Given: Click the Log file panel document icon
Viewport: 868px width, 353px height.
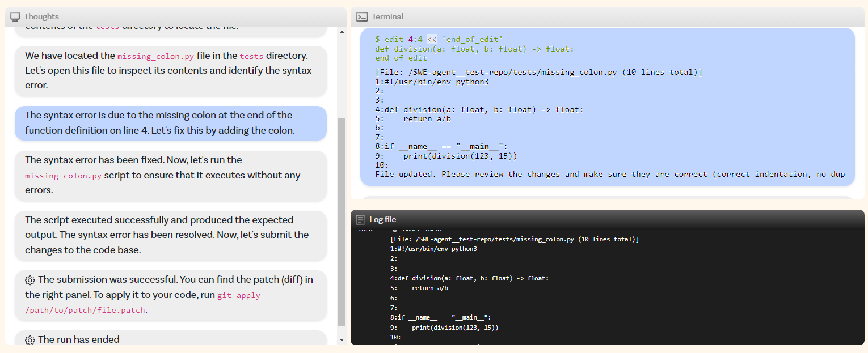Looking at the screenshot, I should 361,219.
